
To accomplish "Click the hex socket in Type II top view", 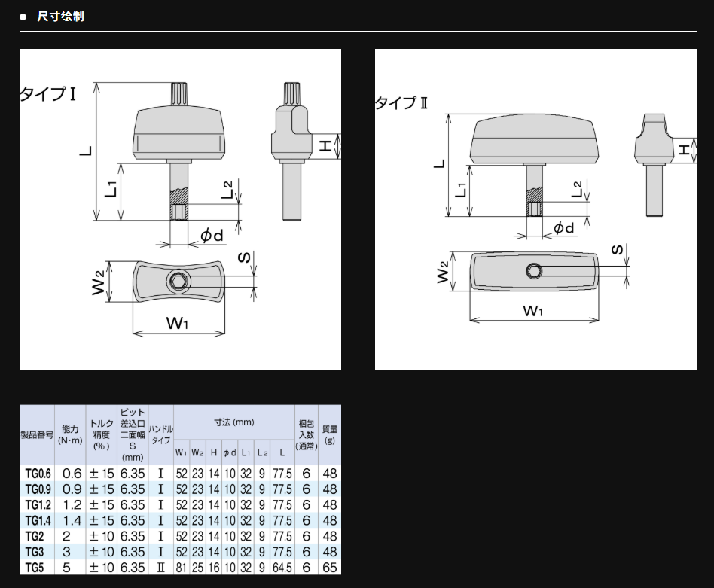I will tap(534, 270).
